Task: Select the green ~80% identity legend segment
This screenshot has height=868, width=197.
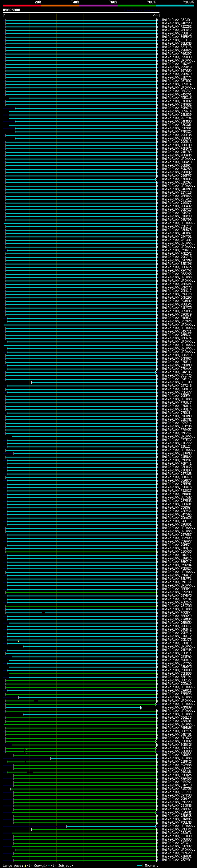Action: (x=137, y=6)
